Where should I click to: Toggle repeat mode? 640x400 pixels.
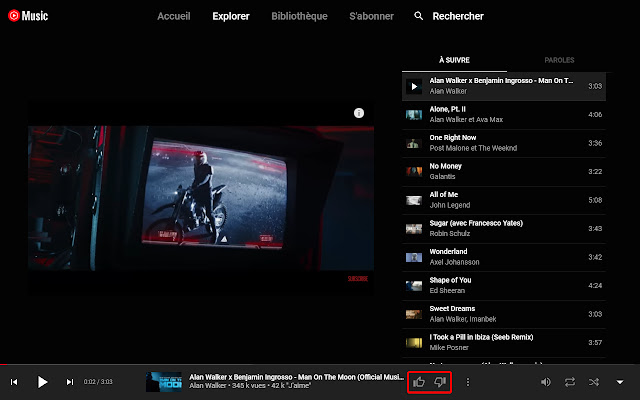[570, 382]
